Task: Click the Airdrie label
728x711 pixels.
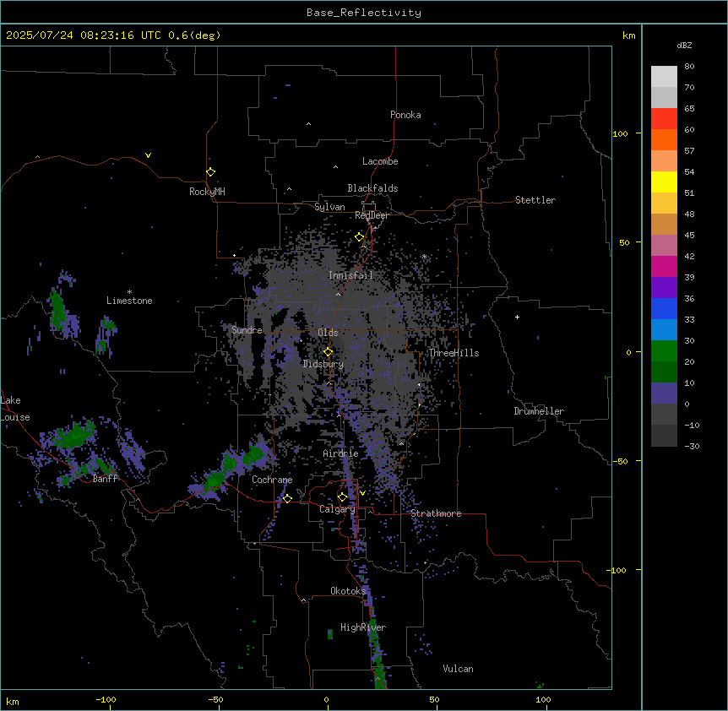Action: click(341, 453)
